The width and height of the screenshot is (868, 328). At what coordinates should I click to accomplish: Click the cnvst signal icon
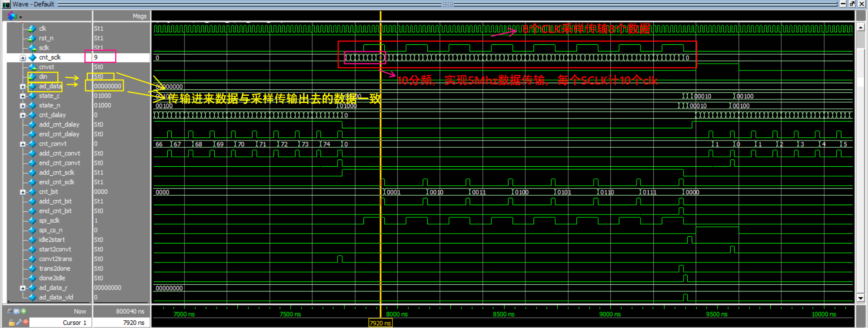click(32, 67)
